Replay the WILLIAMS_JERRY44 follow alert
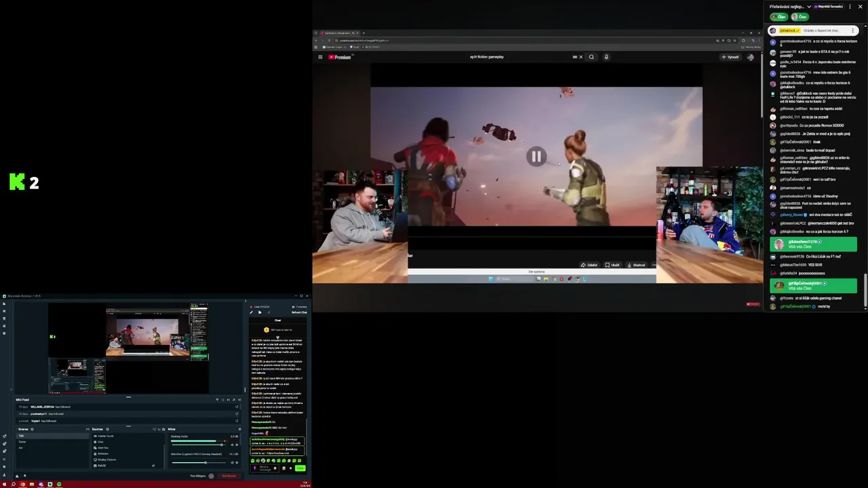868x488 pixels. point(237,407)
